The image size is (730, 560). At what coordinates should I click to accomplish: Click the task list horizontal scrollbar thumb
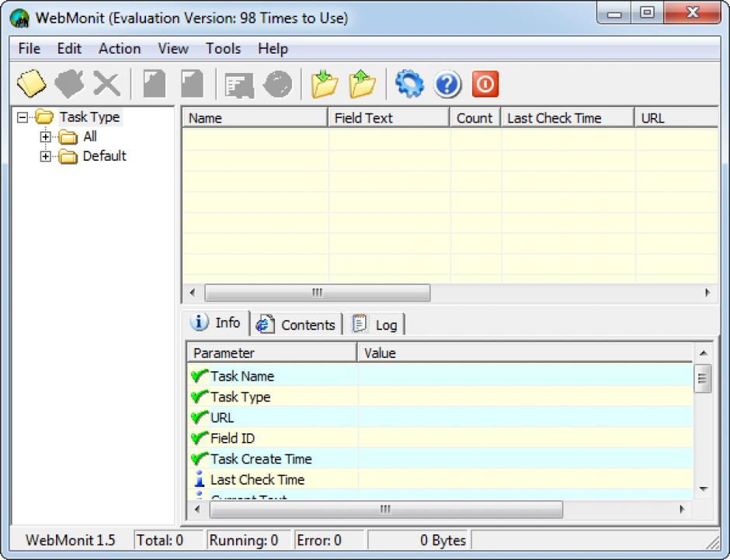pos(318,293)
